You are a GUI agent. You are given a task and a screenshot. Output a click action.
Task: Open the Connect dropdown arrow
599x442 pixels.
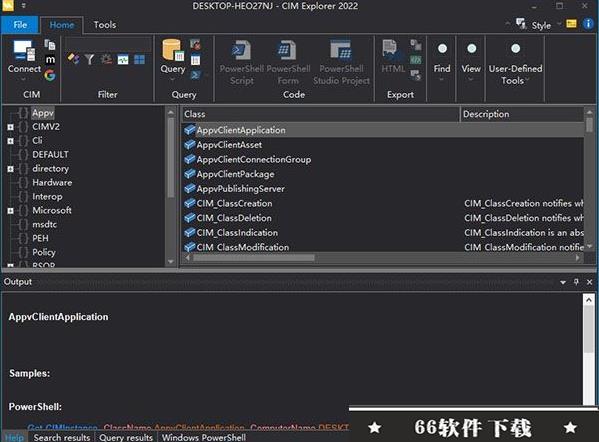24,79
